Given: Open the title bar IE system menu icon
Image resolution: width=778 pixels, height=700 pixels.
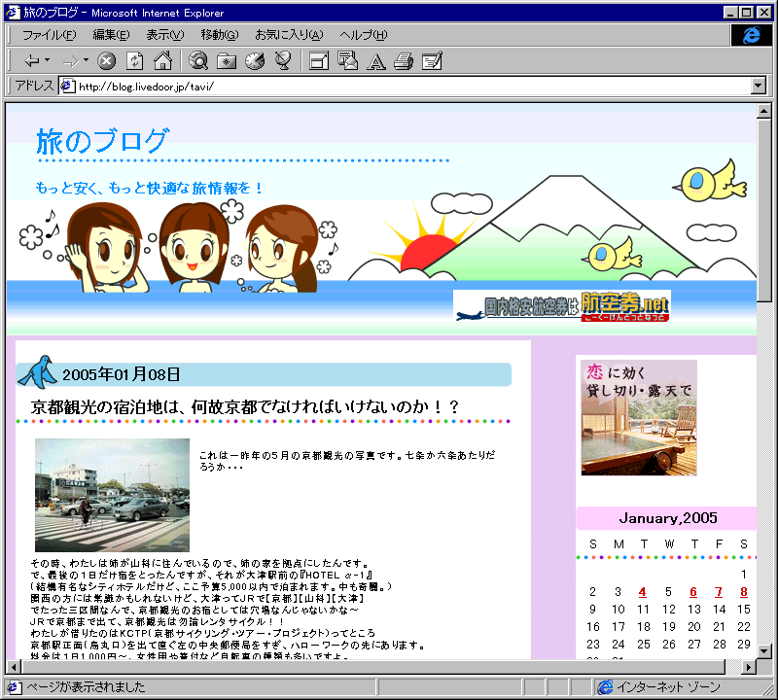Looking at the screenshot, I should tap(13, 12).
